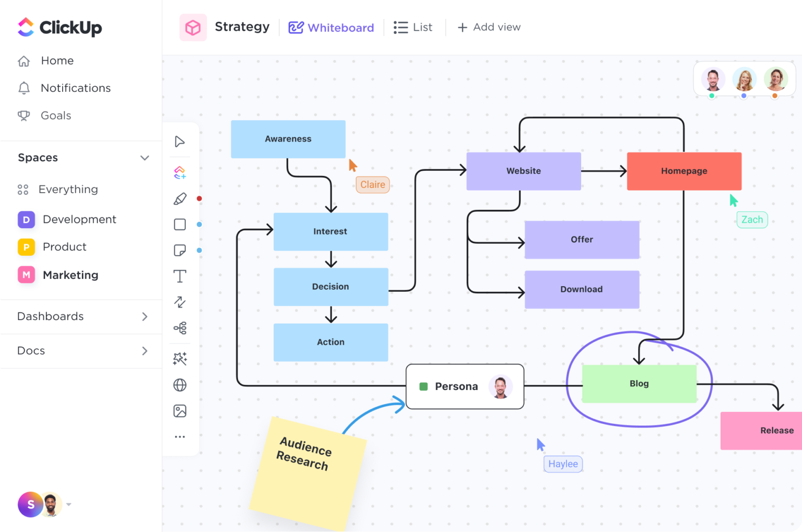This screenshot has width=802, height=532.
Task: Expand the Dashboards section
Action: (x=145, y=316)
